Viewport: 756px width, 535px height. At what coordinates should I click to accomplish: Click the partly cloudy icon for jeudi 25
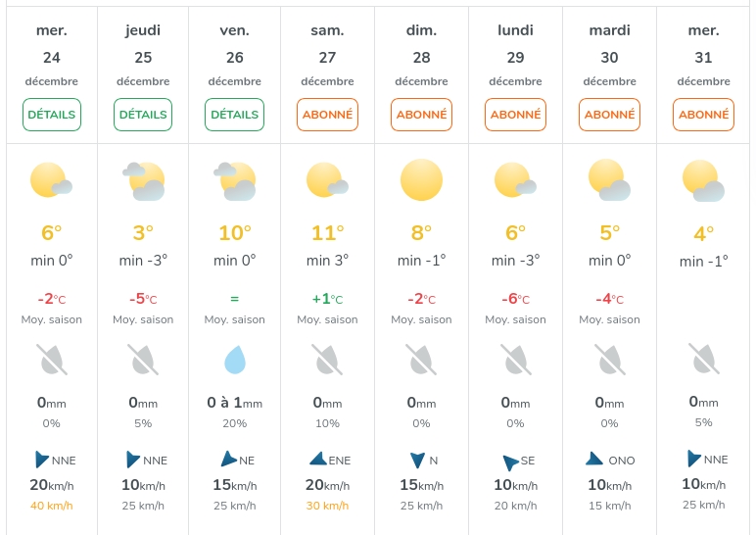click(x=143, y=180)
